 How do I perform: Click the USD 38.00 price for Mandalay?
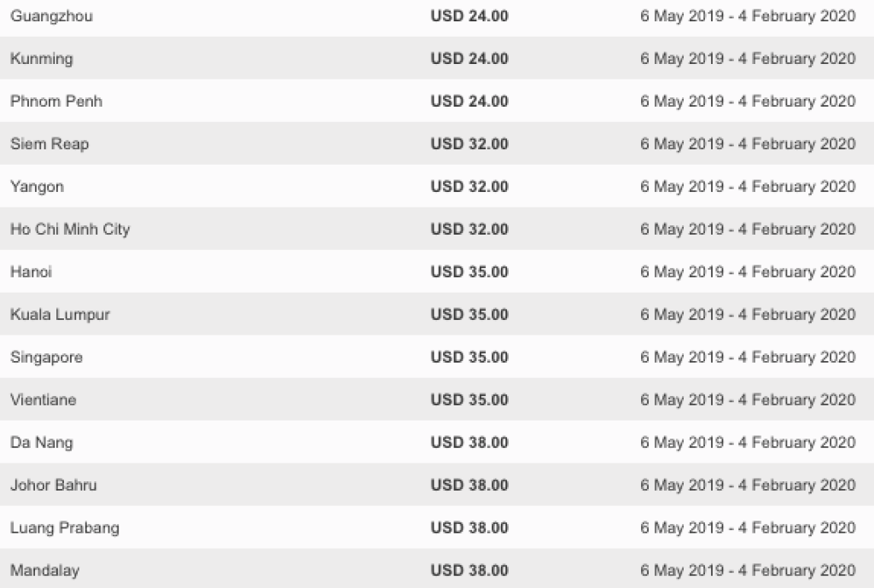[x=469, y=571]
